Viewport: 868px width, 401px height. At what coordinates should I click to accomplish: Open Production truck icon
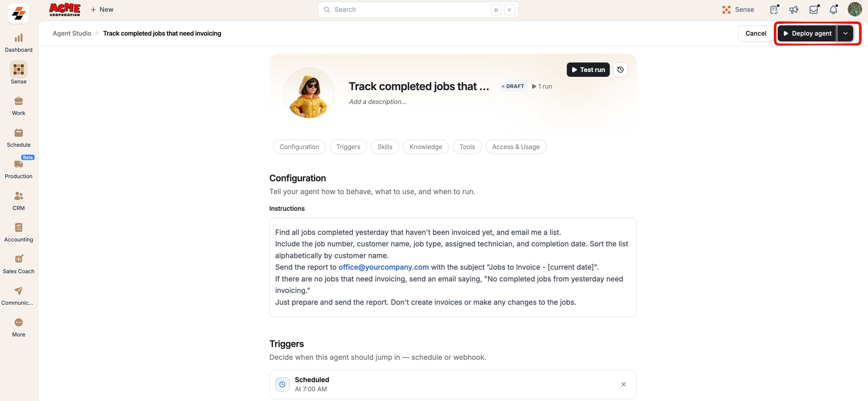click(x=18, y=164)
